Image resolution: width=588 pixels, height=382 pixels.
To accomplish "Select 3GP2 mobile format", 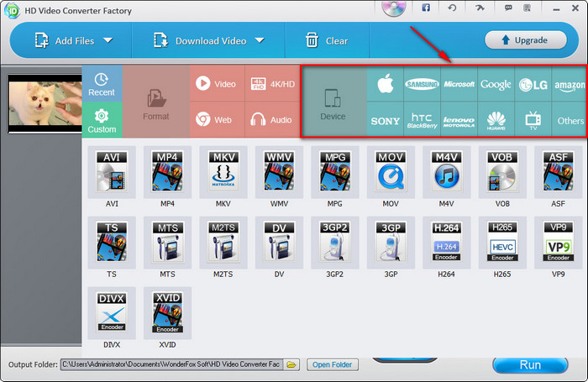I will click(x=335, y=243).
